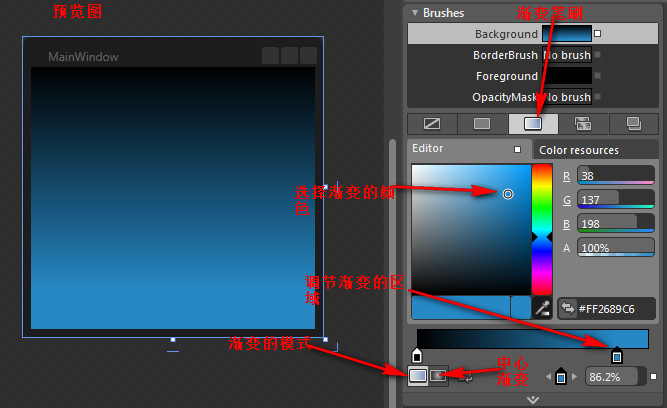Select the Gradient brush icon tab

click(x=533, y=124)
